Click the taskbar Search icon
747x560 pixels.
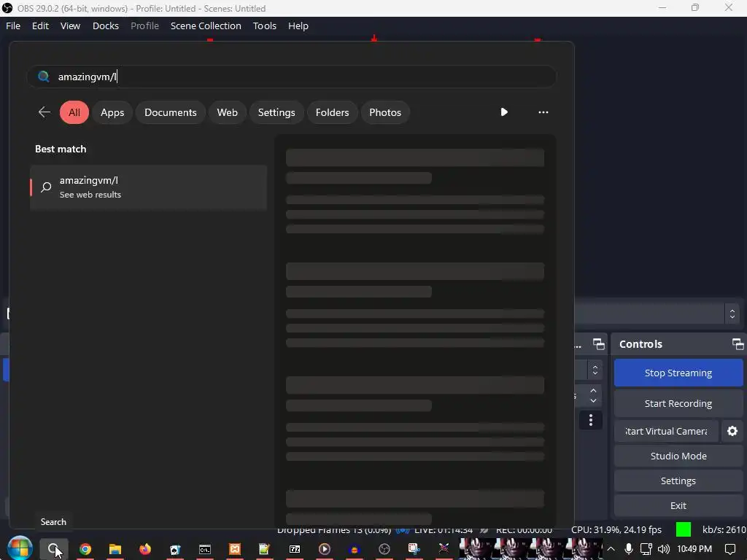54,549
